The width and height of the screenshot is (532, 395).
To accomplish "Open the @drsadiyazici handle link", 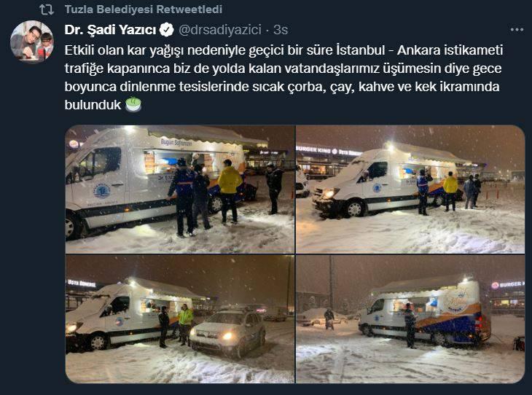I will coord(220,30).
